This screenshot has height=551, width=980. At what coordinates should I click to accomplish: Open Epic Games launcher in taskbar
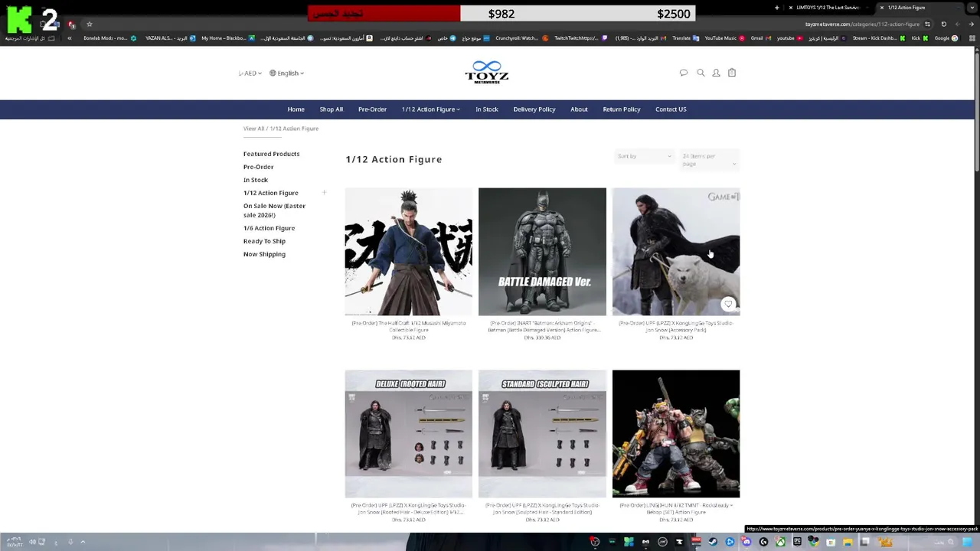pyautogui.click(x=797, y=542)
